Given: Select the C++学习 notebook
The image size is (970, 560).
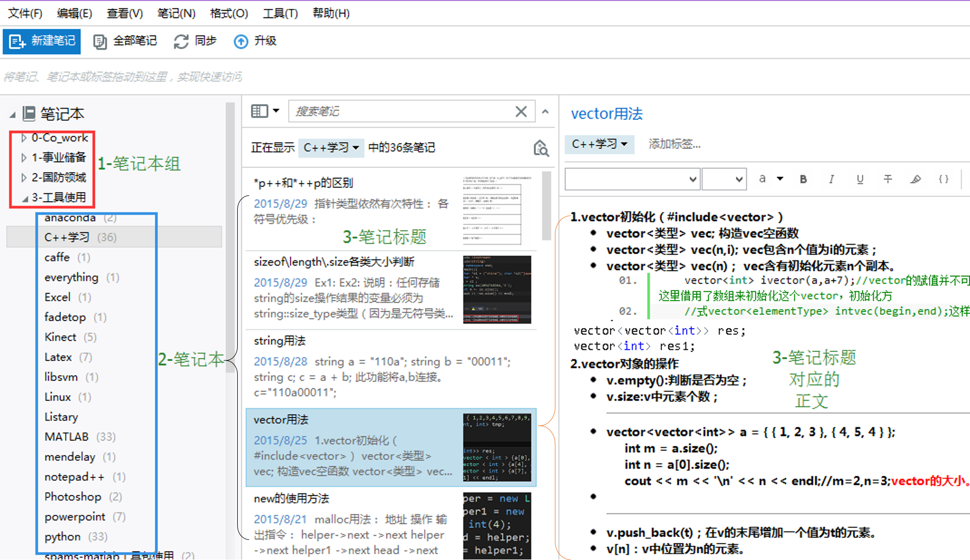Looking at the screenshot, I should (x=114, y=237).
